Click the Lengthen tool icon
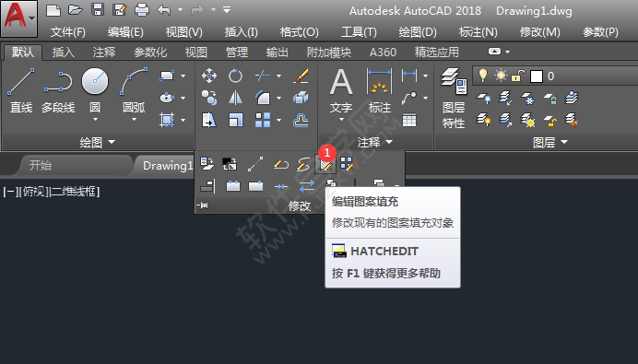Viewport: 638px width, 364px height. [x=255, y=164]
